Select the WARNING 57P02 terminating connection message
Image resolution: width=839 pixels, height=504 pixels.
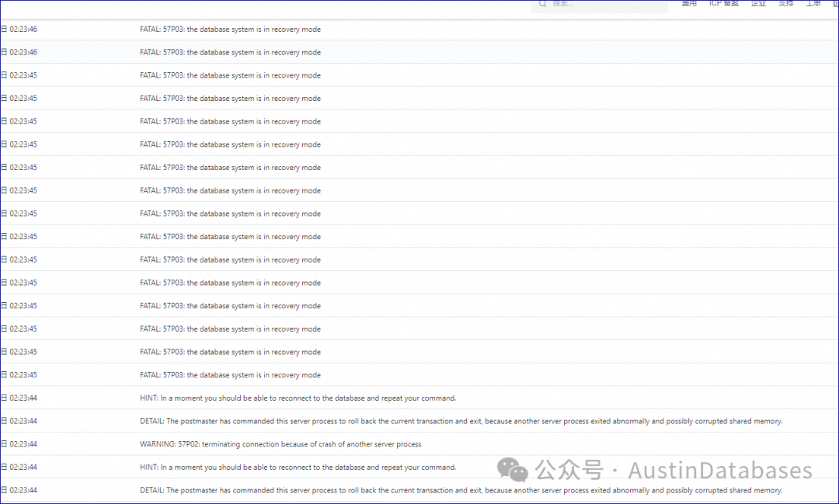coord(280,444)
